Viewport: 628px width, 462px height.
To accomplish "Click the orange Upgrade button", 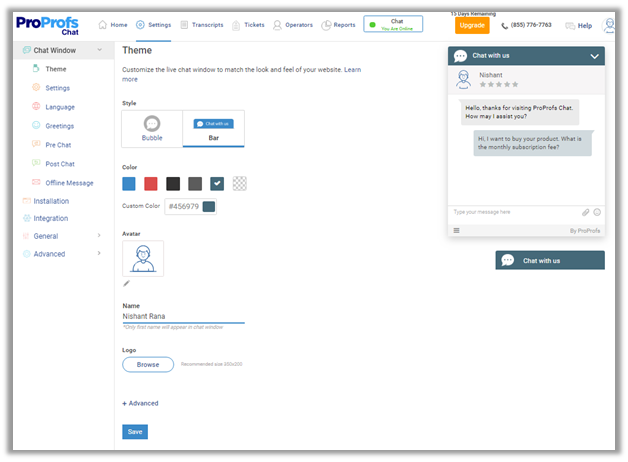I will (x=472, y=25).
